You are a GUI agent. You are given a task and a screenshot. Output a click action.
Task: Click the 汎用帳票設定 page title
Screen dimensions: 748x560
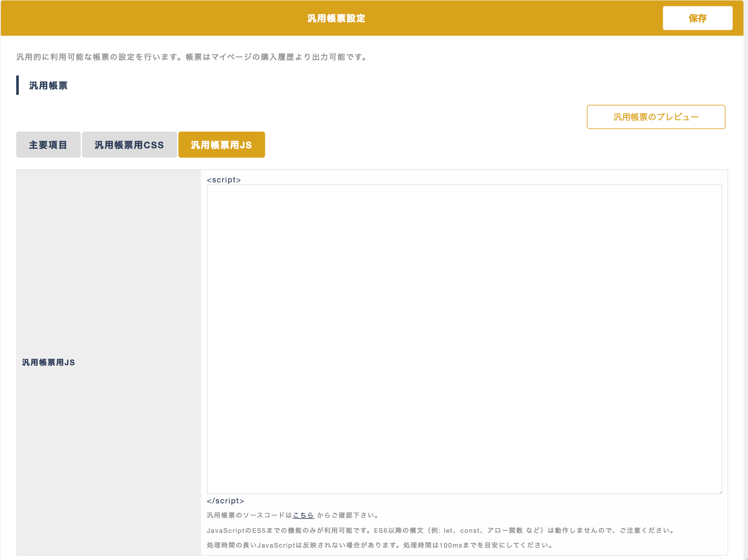(336, 18)
